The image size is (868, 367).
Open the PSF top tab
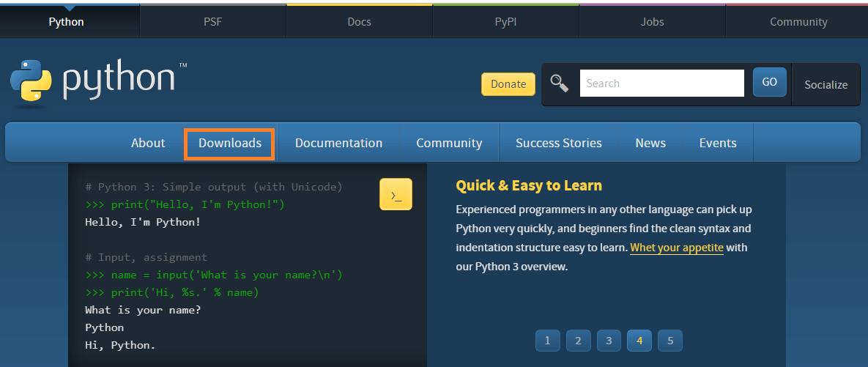click(x=212, y=22)
